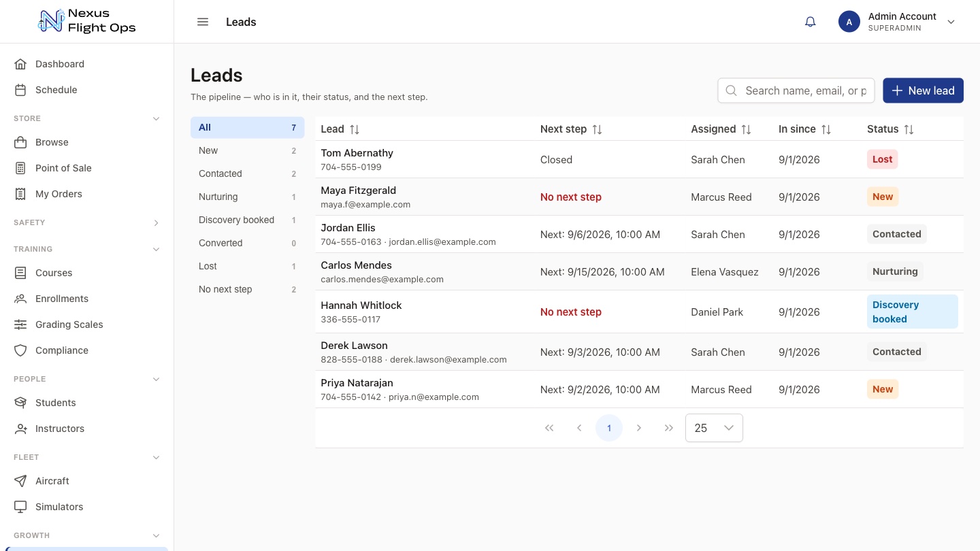
Task: Click the Simulators monitor icon
Action: click(x=20, y=507)
